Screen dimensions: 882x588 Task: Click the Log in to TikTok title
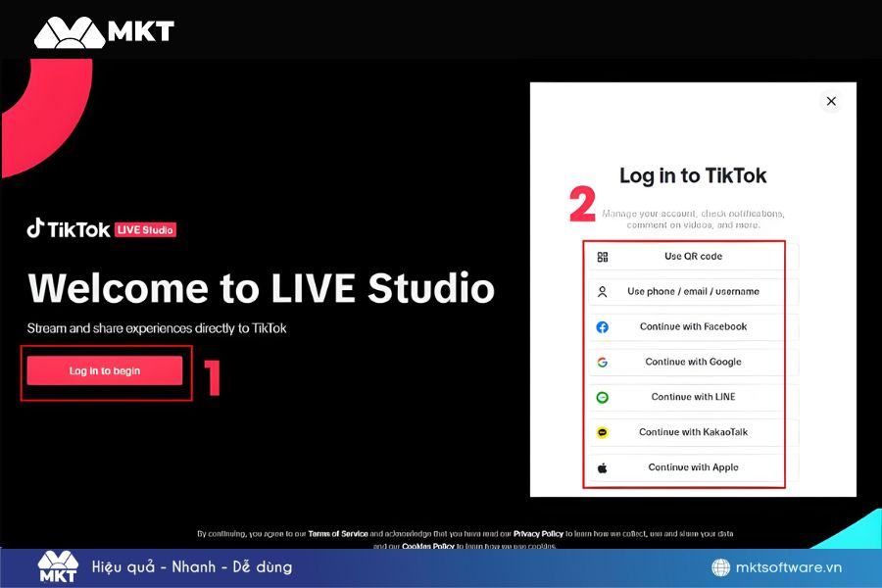[x=693, y=176]
